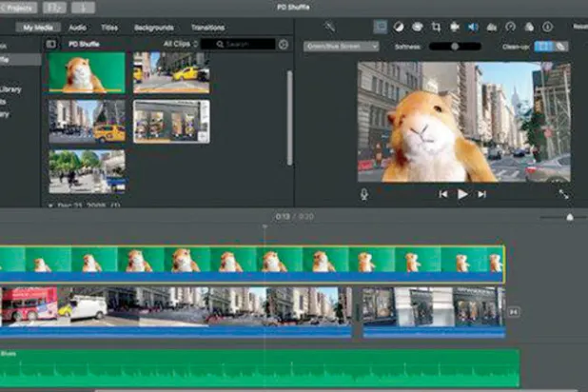
Task: Open the stabilization camera icon
Action: (x=454, y=27)
